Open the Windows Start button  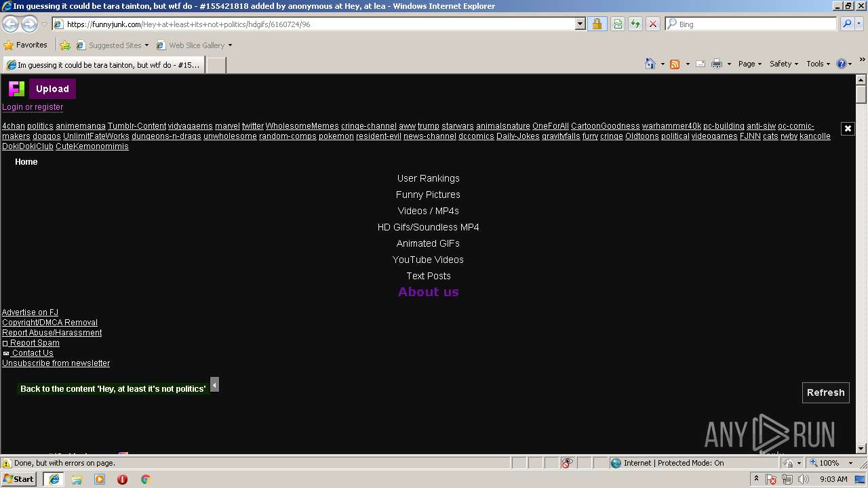19,479
